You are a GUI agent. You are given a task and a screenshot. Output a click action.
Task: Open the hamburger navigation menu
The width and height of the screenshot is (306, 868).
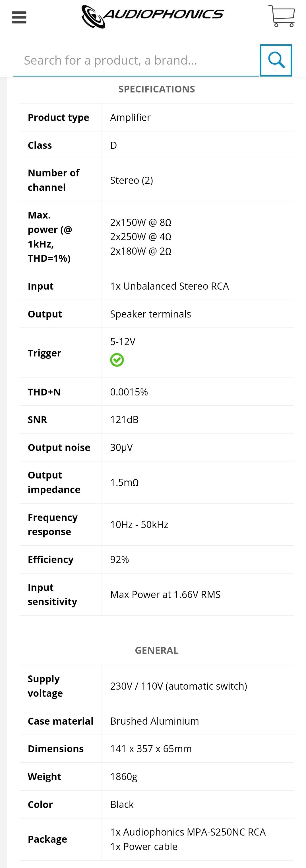19,18
